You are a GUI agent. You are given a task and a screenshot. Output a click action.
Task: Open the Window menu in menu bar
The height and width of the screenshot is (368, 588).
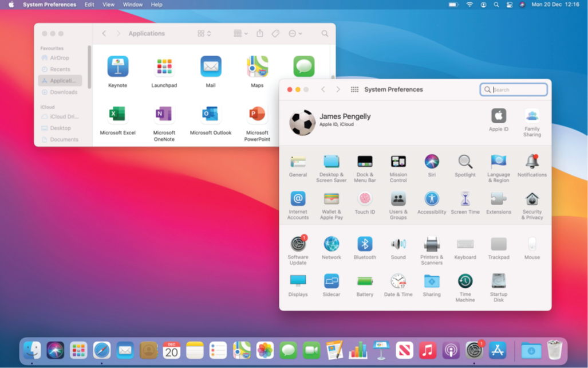[x=133, y=5]
